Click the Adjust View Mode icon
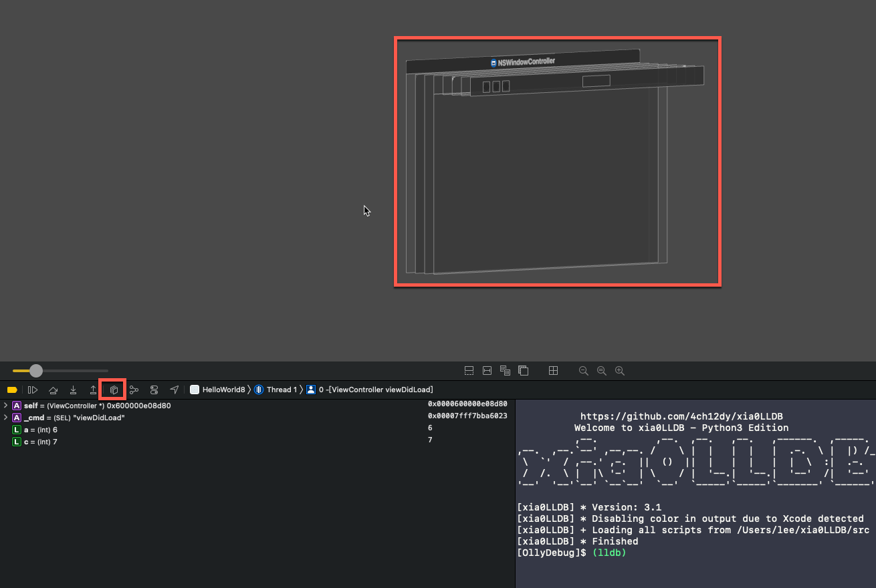Screen dimensions: 876x588 [505, 371]
